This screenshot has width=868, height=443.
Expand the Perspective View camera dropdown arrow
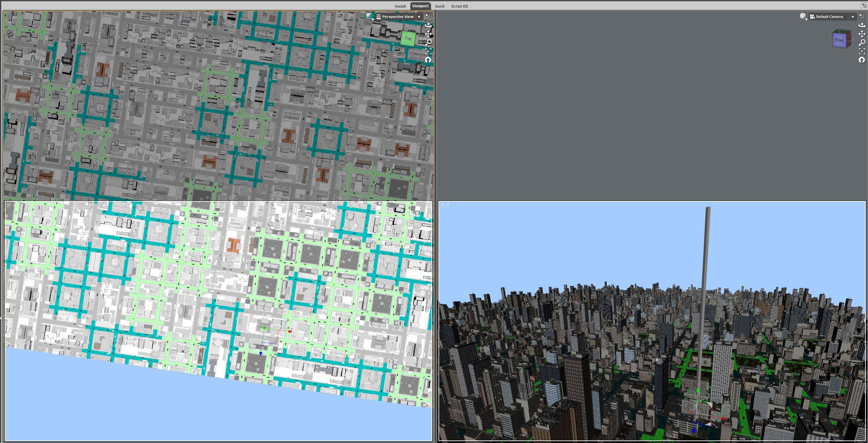point(419,17)
